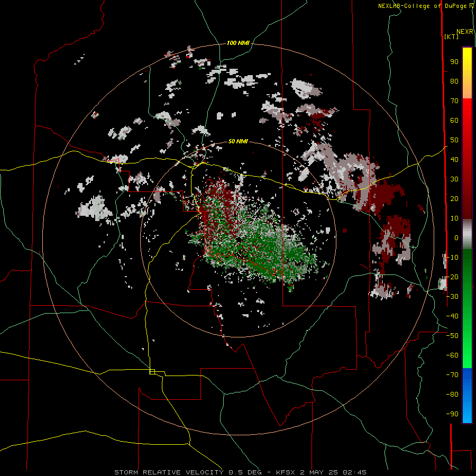This screenshot has width=476, height=476.
Task: Click the "2 MAY 25" date text
Action: coord(319,472)
